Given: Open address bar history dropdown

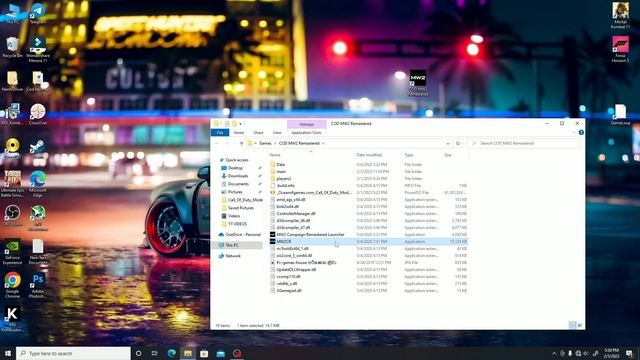Looking at the screenshot, I should pos(448,143).
